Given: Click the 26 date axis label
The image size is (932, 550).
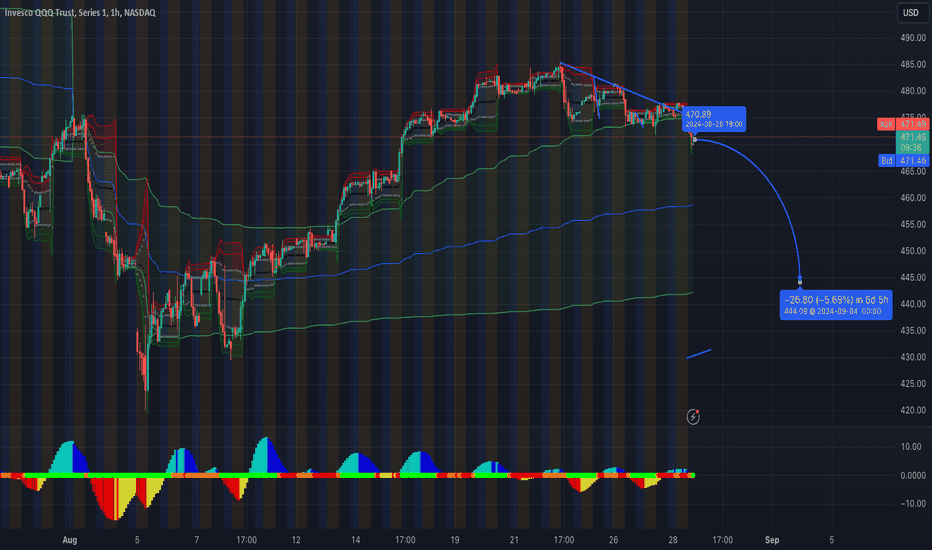Looking at the screenshot, I should click(x=613, y=540).
